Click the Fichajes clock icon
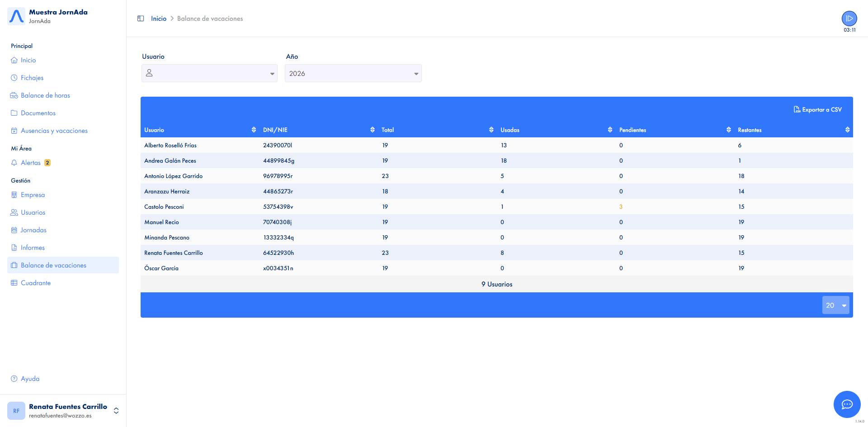868x427 pixels. [x=14, y=78]
